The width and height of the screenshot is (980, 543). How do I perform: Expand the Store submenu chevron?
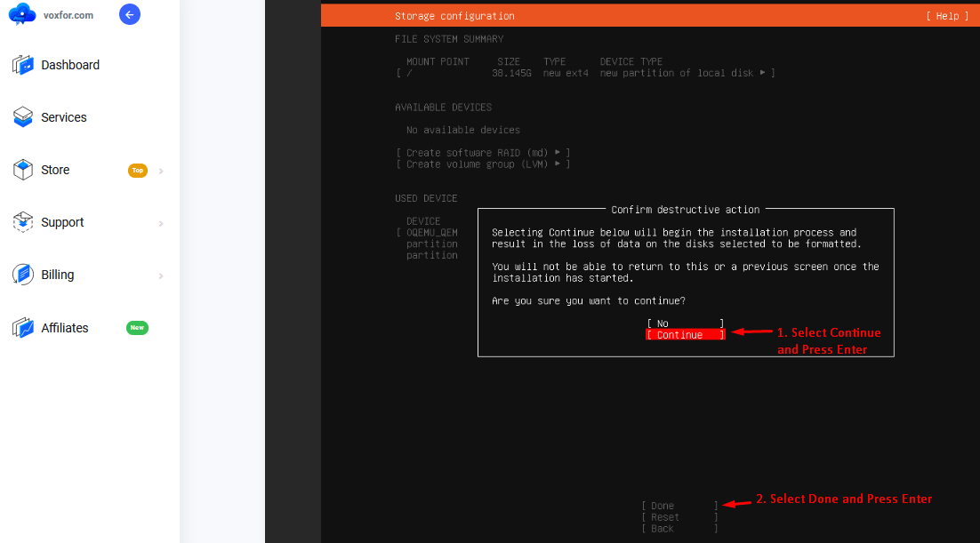click(161, 169)
